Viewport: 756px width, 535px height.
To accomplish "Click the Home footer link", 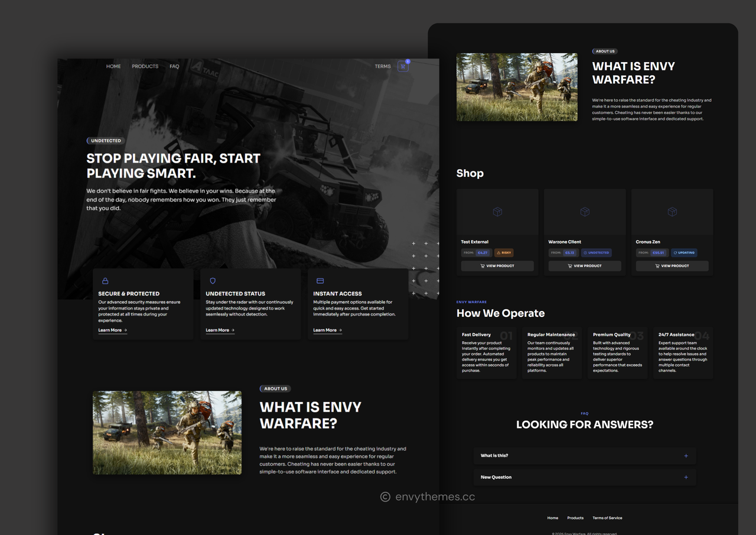I will [553, 518].
